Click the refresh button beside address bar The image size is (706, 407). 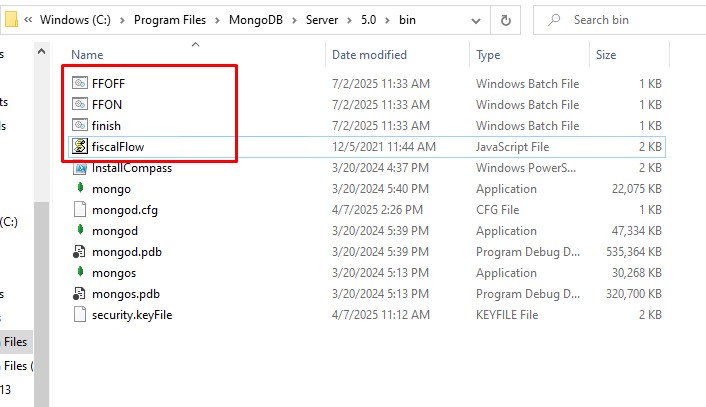coord(507,19)
